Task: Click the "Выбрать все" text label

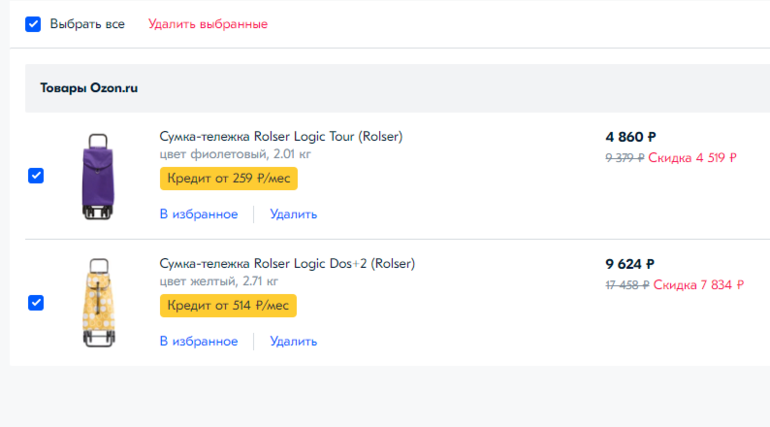Action: pyautogui.click(x=87, y=24)
